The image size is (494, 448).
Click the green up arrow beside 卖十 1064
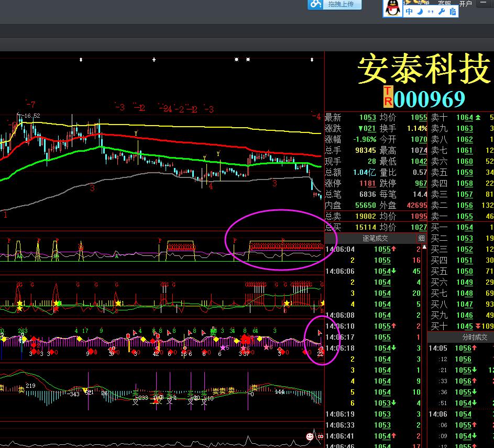tap(478, 117)
